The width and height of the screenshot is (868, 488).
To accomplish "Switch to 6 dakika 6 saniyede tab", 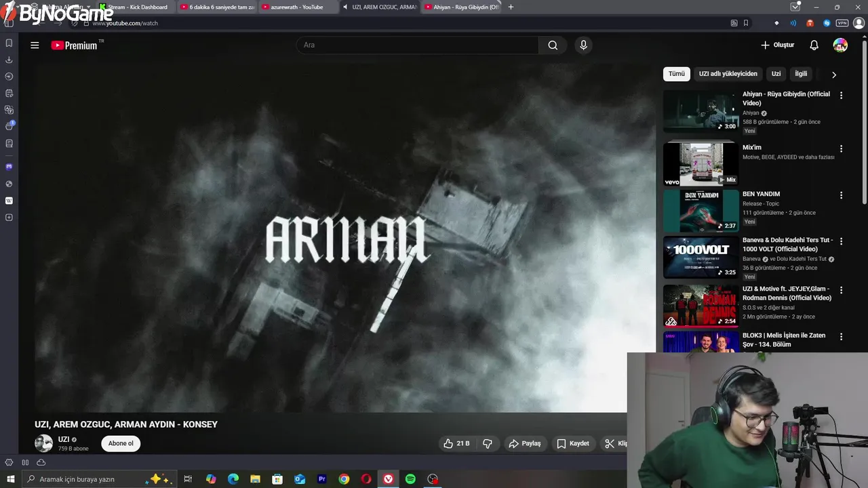I will [x=217, y=7].
